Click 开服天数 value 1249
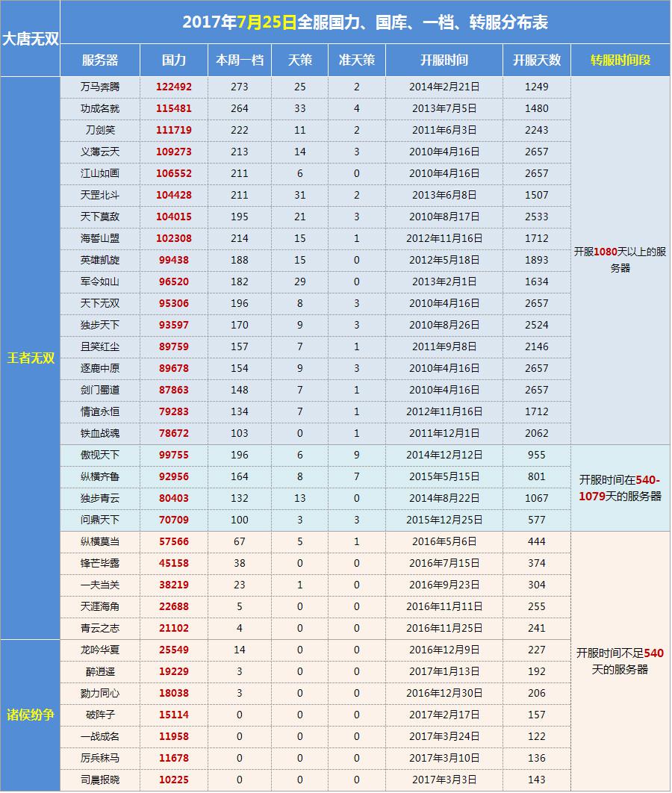Viewport: 672px width, 793px height. [537, 87]
